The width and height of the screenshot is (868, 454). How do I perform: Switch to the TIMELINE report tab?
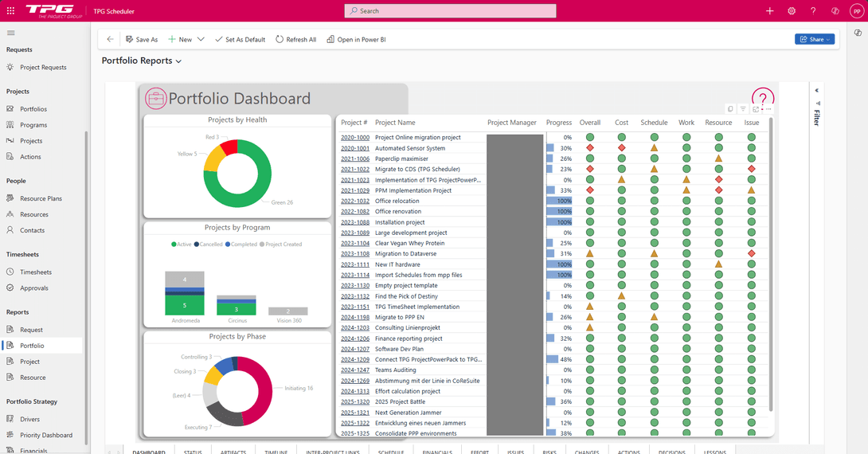276,452
